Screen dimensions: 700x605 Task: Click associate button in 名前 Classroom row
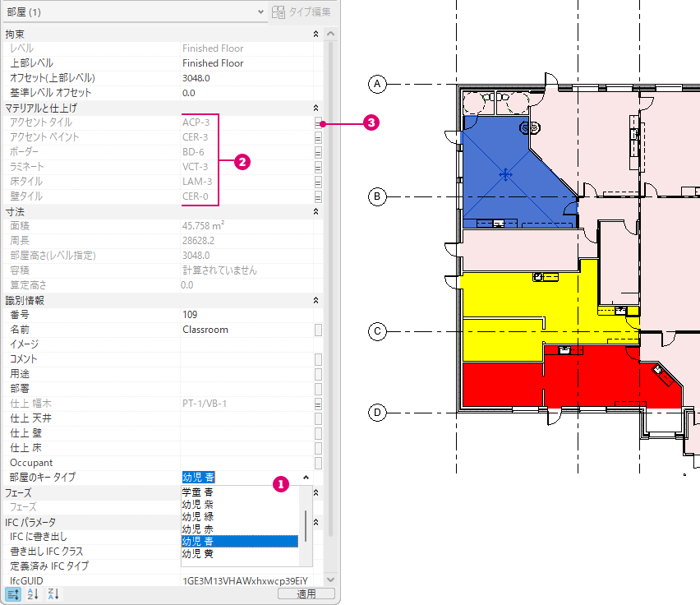(318, 330)
